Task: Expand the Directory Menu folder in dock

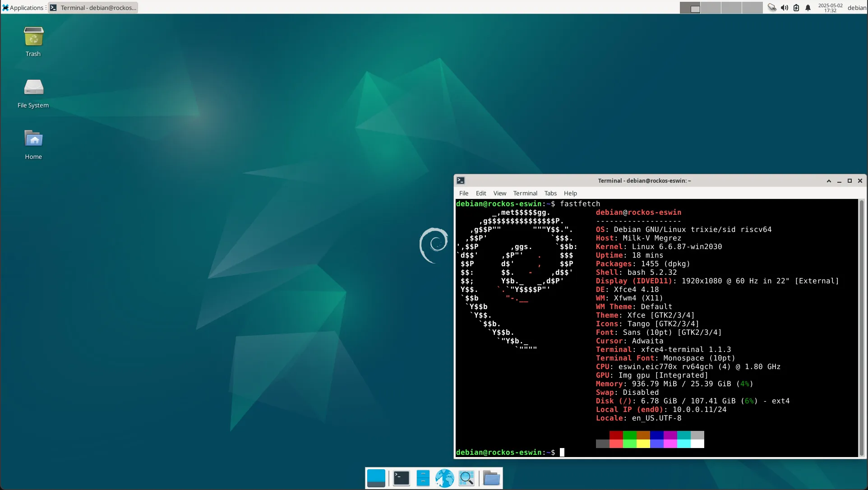Action: coord(491,478)
